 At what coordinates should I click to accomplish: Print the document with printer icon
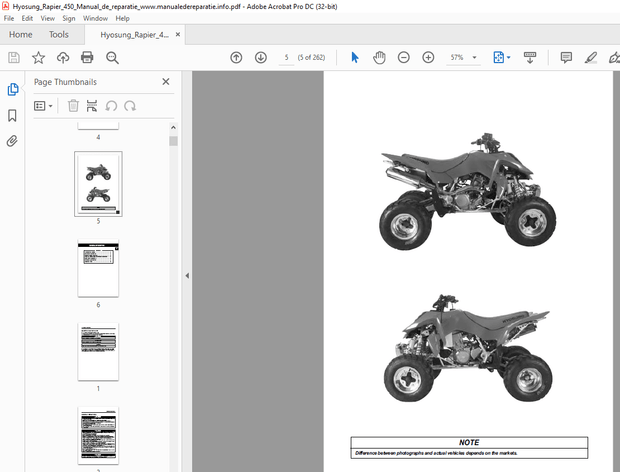pos(87,58)
